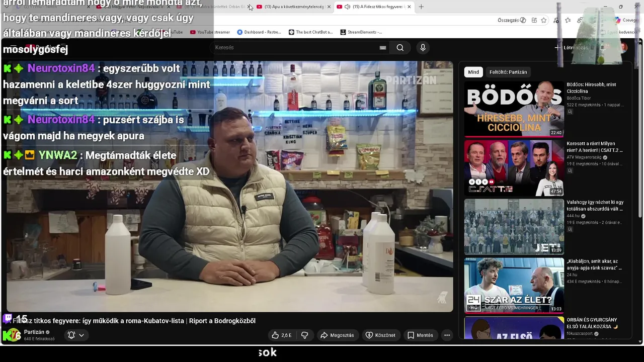Save video with Mentés button

pyautogui.click(x=420, y=335)
